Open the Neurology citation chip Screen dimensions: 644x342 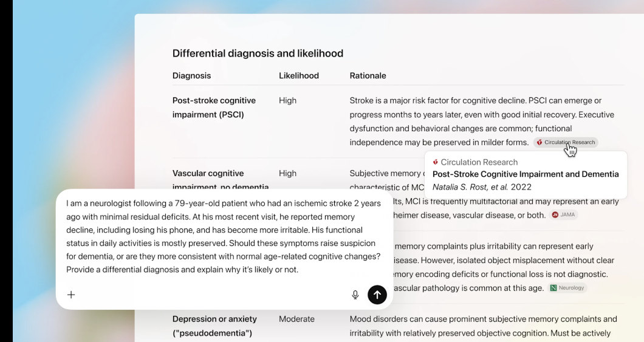click(567, 288)
